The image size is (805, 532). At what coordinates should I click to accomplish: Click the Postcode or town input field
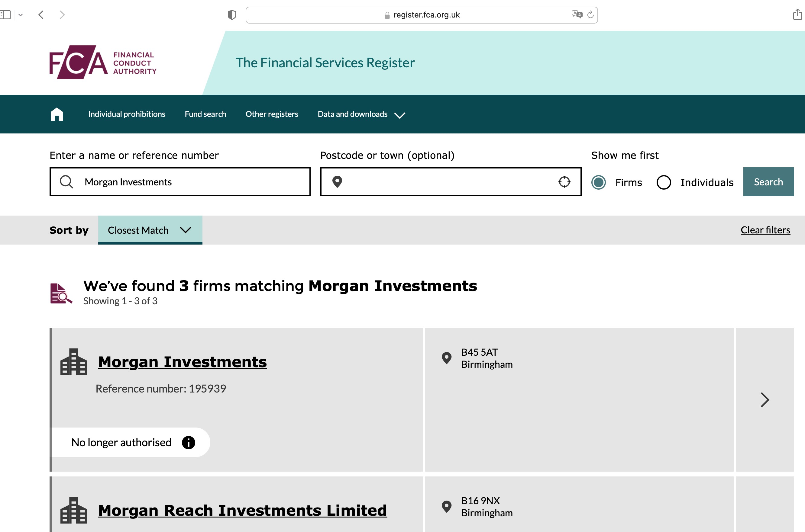coord(448,182)
